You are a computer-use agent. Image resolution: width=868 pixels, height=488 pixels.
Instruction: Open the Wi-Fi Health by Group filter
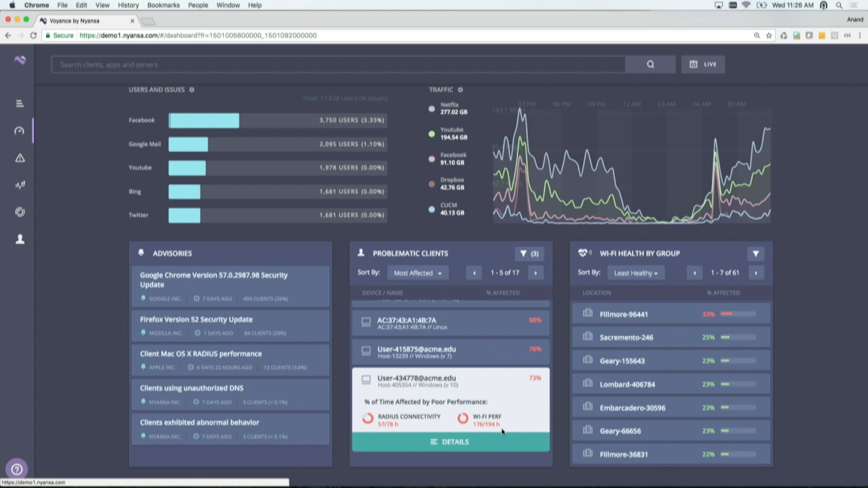(x=756, y=254)
